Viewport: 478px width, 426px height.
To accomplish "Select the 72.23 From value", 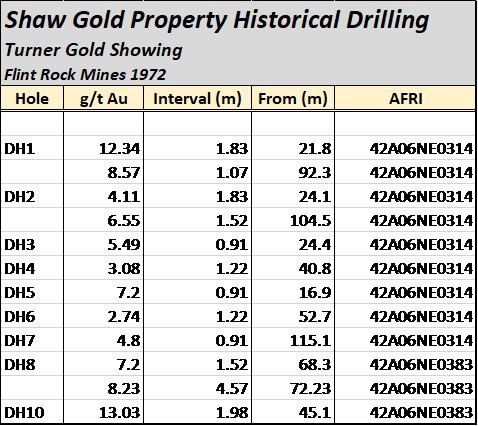I will click(x=311, y=389).
